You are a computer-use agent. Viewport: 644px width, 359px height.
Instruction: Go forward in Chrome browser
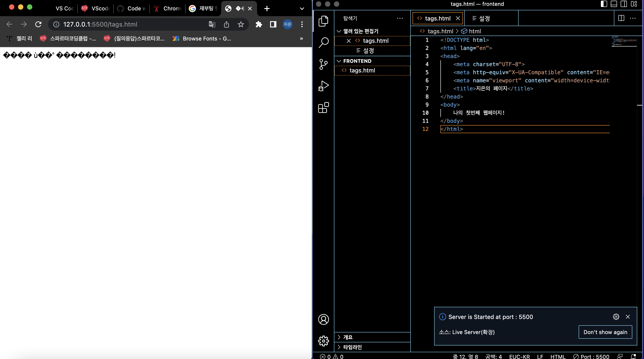point(24,24)
